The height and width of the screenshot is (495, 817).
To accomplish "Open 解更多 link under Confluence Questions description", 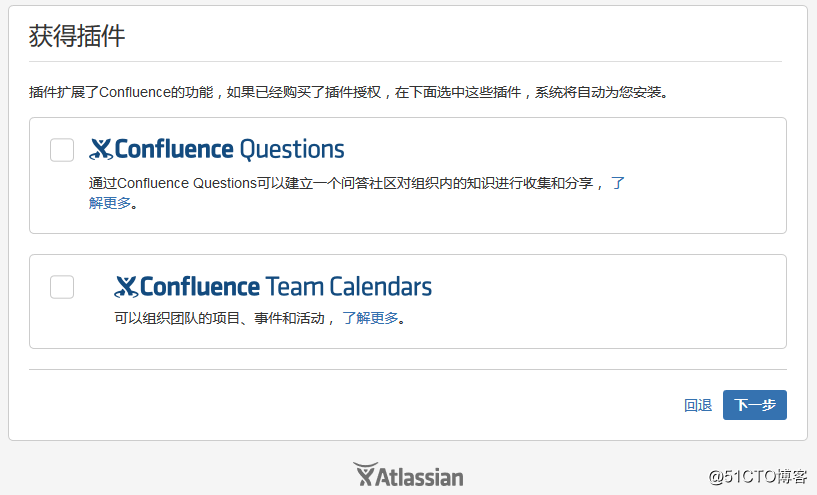I will pyautogui.click(x=109, y=203).
